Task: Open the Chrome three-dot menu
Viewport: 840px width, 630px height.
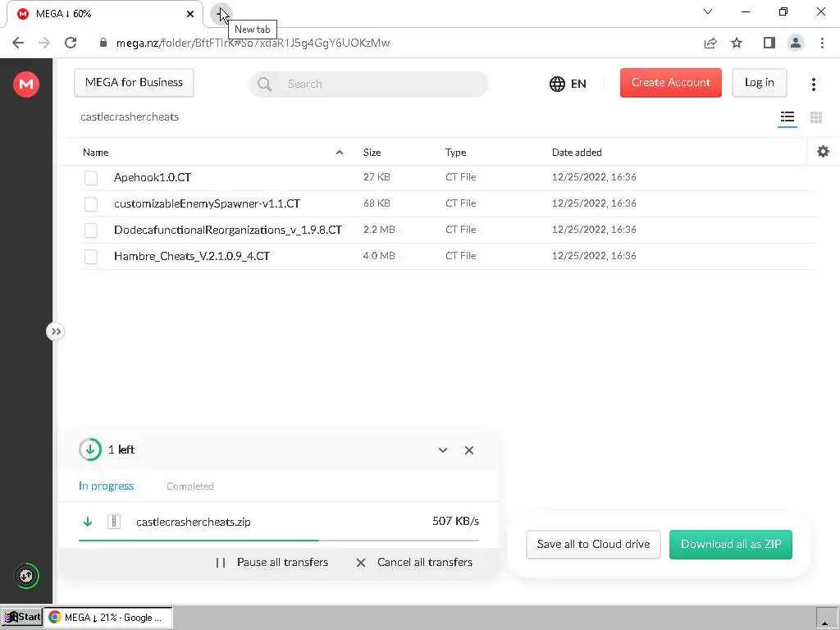Action: [822, 43]
